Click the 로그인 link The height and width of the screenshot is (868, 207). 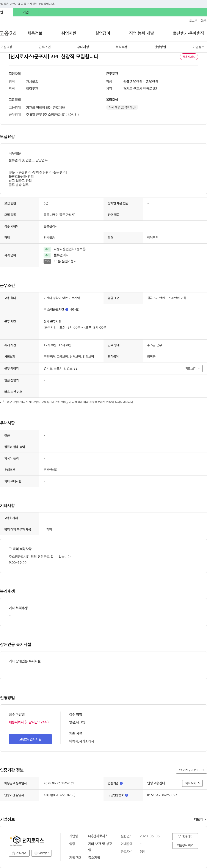(x=193, y=21)
